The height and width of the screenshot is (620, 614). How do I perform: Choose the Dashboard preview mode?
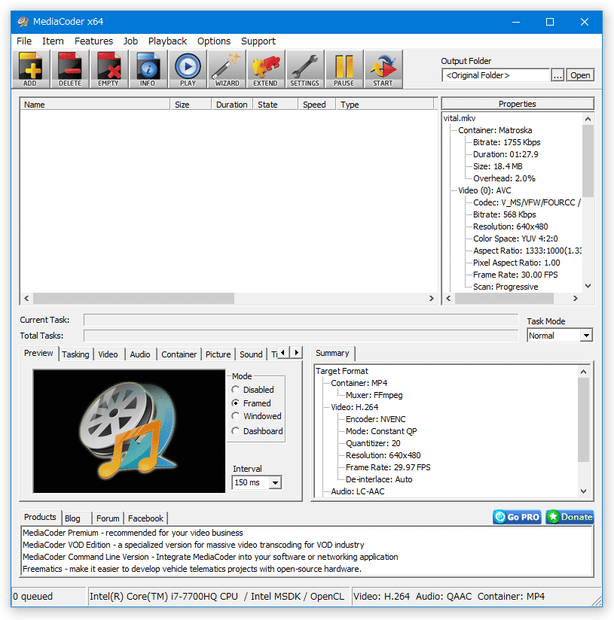click(236, 431)
